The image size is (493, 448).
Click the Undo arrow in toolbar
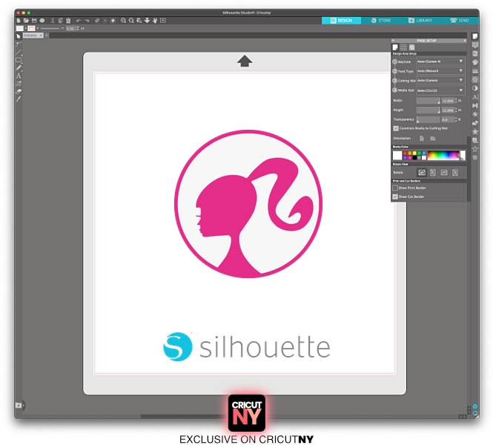tap(79, 20)
